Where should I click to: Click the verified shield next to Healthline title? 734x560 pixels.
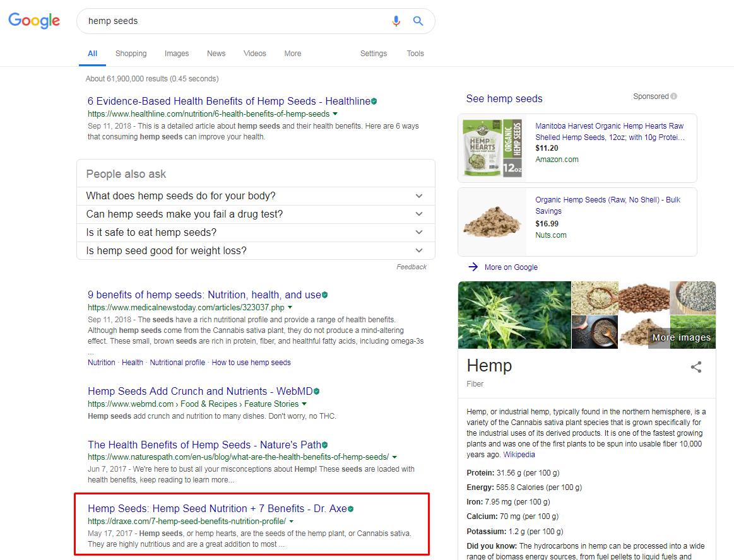coord(374,101)
